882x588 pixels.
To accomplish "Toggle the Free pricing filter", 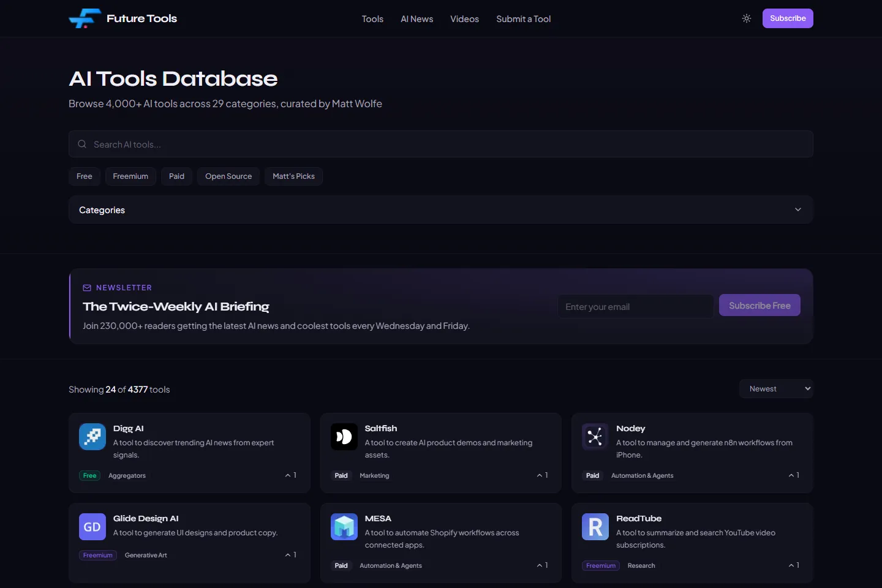I will click(x=85, y=176).
